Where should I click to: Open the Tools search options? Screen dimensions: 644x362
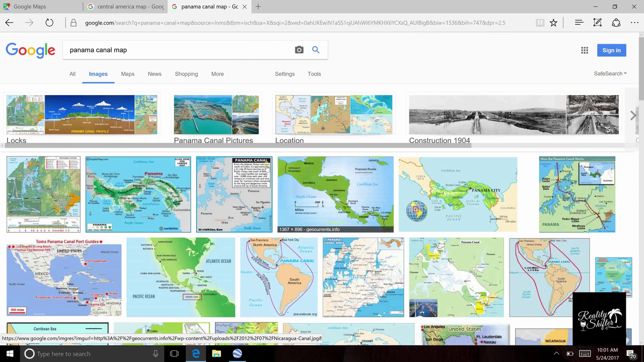pyautogui.click(x=314, y=74)
